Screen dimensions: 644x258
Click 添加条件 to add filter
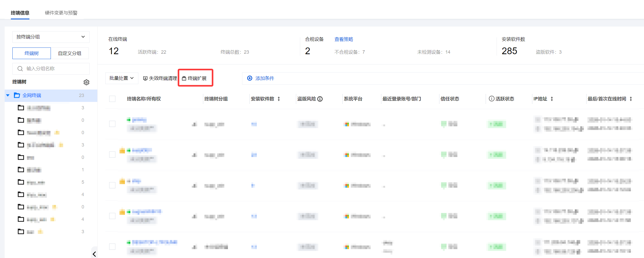coord(261,78)
